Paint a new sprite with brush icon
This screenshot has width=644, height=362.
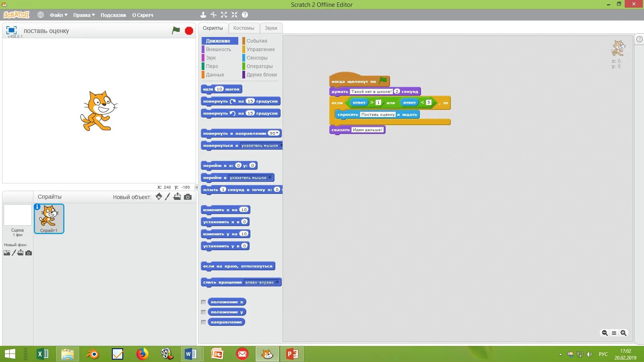pyautogui.click(x=167, y=196)
